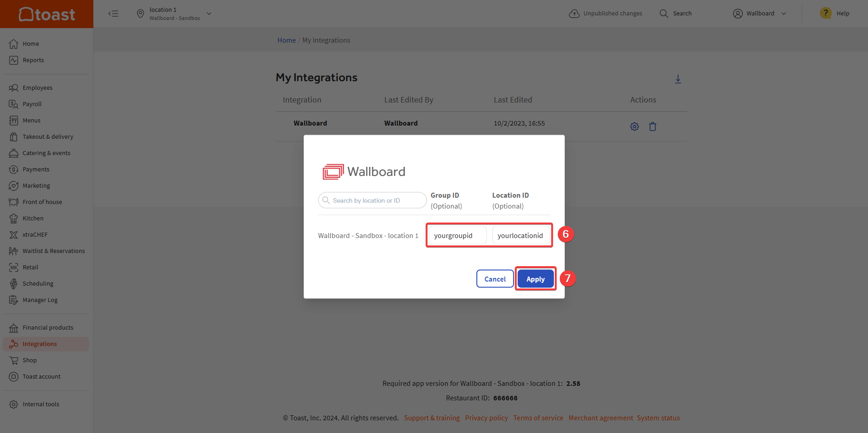868x433 pixels.
Task: Click the Last Edited By column header
Action: click(x=409, y=100)
